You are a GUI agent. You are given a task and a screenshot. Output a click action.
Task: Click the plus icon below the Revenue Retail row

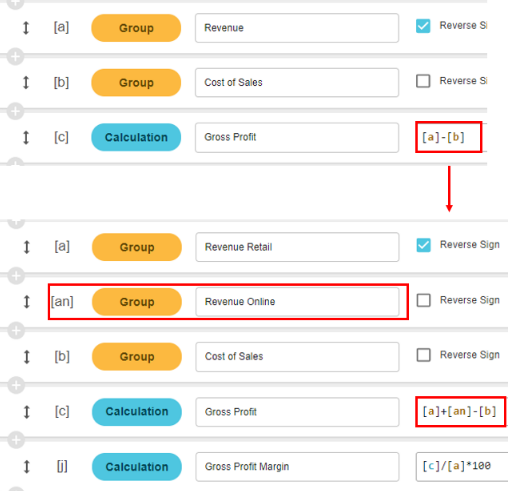coord(16,275)
